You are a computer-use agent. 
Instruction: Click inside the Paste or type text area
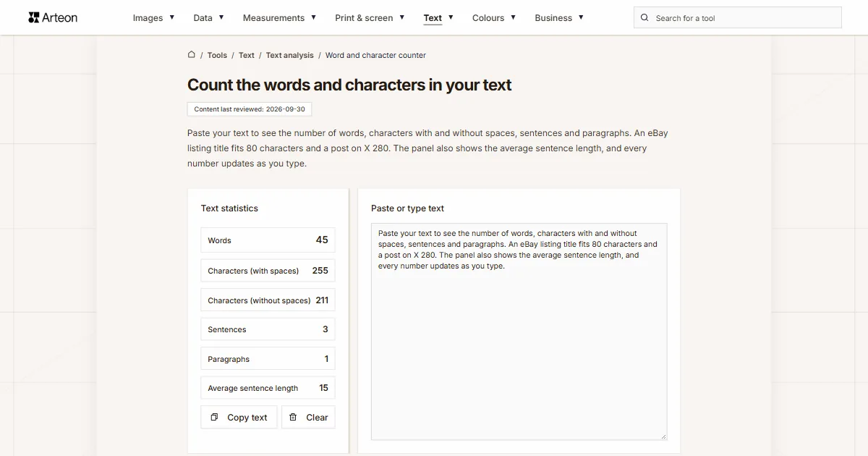tap(519, 332)
